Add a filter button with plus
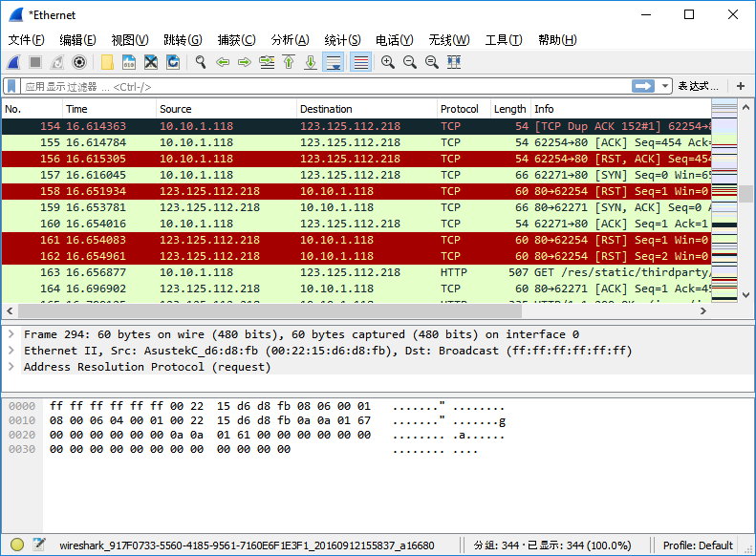The image size is (756, 556). [741, 86]
